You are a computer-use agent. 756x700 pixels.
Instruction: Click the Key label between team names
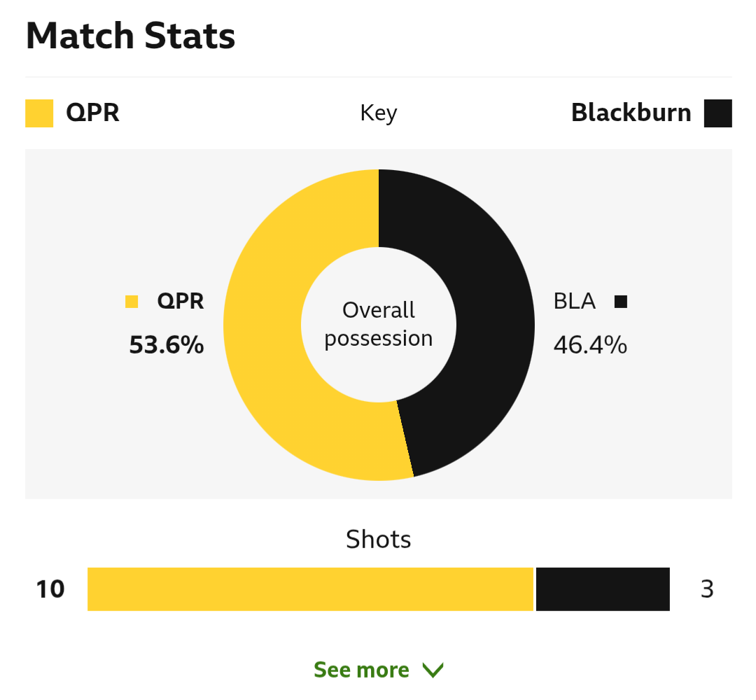point(379,114)
